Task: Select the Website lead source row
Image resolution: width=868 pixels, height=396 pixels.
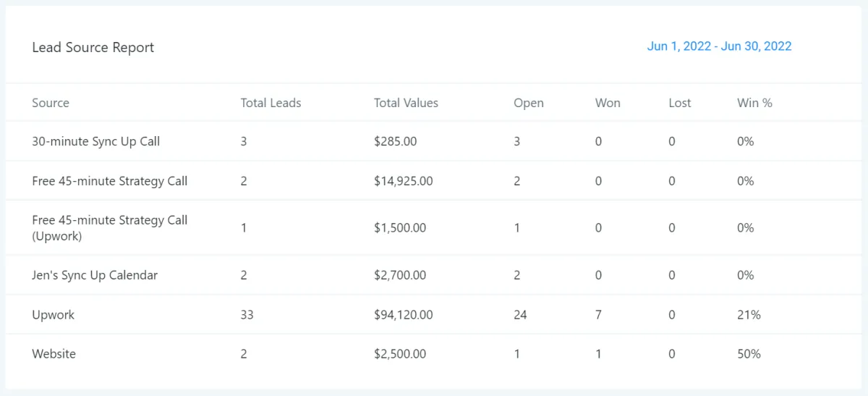Action: pos(54,354)
